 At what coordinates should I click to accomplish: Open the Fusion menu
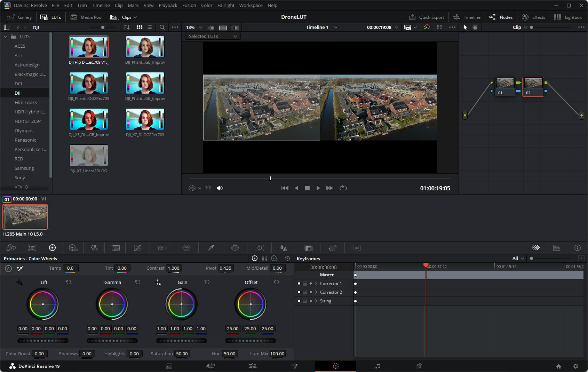pos(189,5)
